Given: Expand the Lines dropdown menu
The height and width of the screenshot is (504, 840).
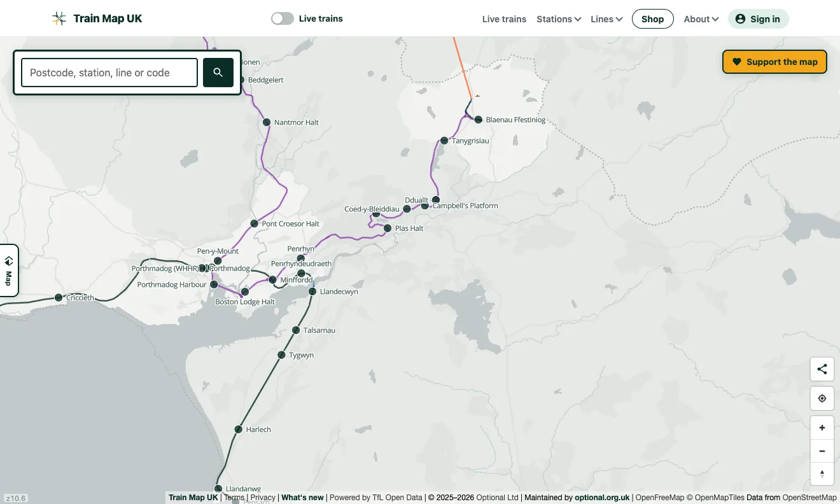Looking at the screenshot, I should point(606,19).
